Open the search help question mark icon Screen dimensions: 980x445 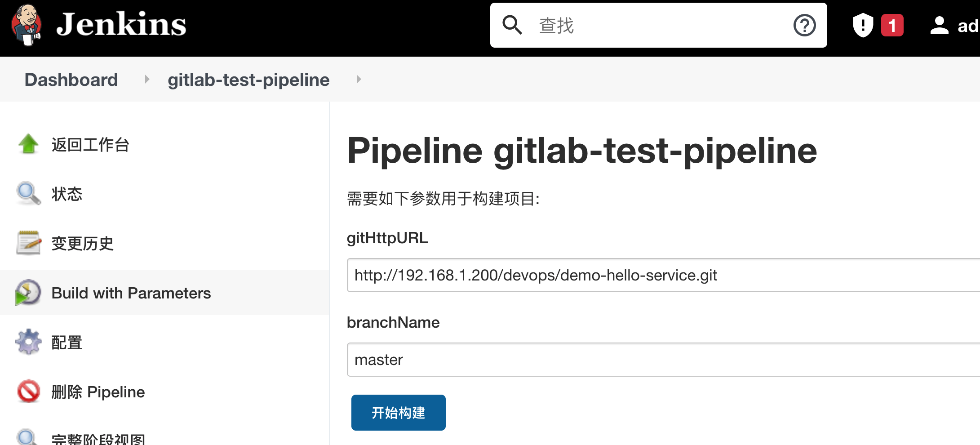804,25
